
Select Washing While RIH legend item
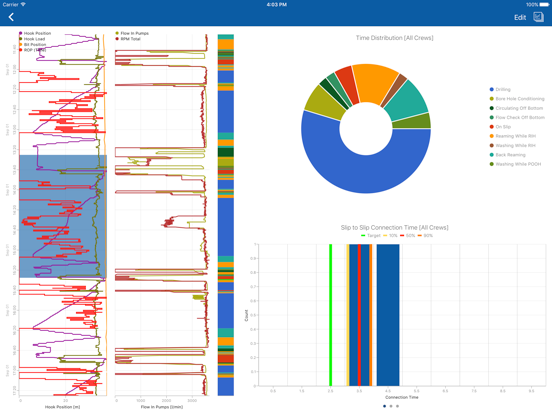[x=513, y=145]
